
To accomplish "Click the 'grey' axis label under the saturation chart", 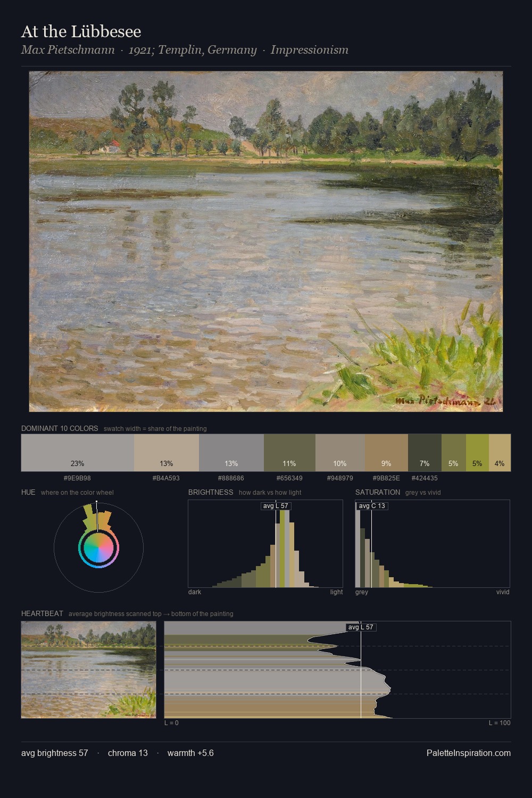I will coord(362,592).
